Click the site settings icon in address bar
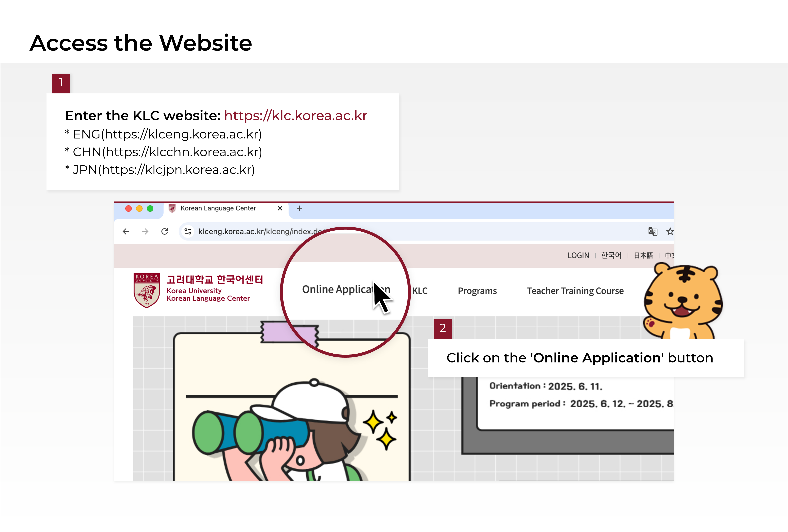The height and width of the screenshot is (532, 788). pos(188,231)
